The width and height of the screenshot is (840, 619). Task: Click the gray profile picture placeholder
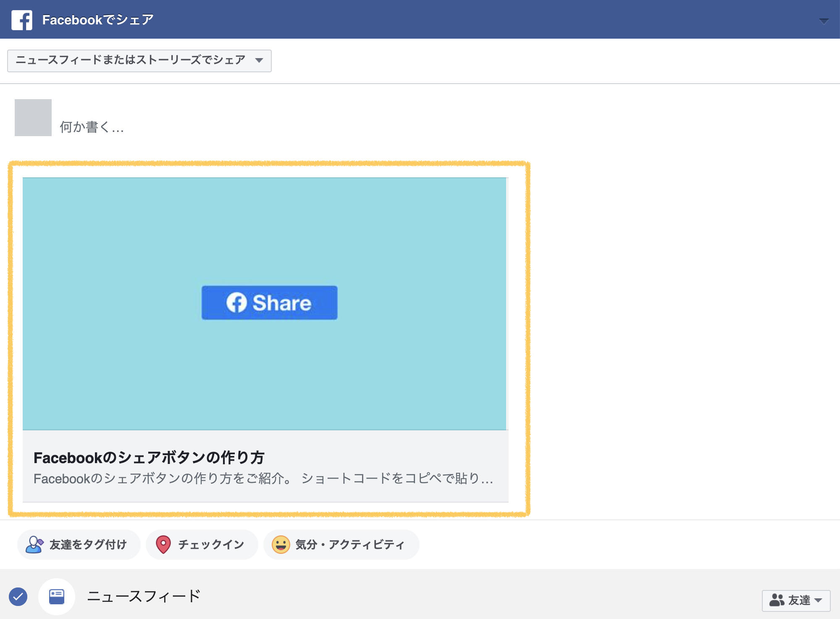pos(33,118)
